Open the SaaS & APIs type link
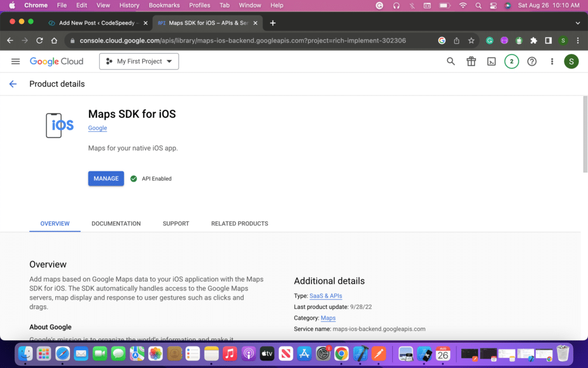The image size is (588, 368). coord(326,296)
